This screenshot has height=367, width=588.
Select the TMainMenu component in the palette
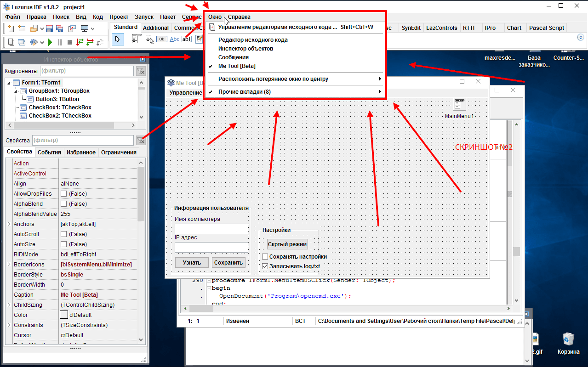(137, 40)
